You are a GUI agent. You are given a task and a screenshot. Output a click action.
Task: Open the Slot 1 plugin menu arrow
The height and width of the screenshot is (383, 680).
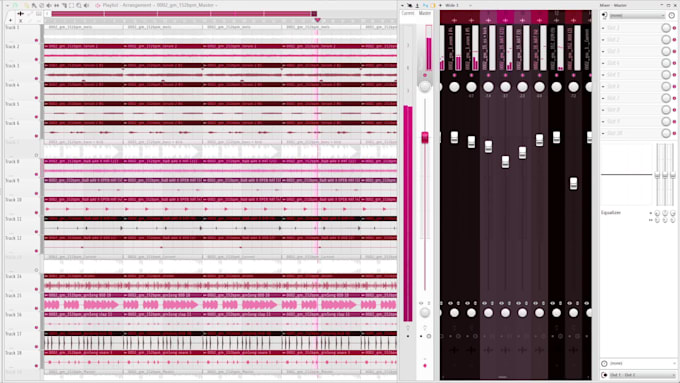(x=603, y=28)
